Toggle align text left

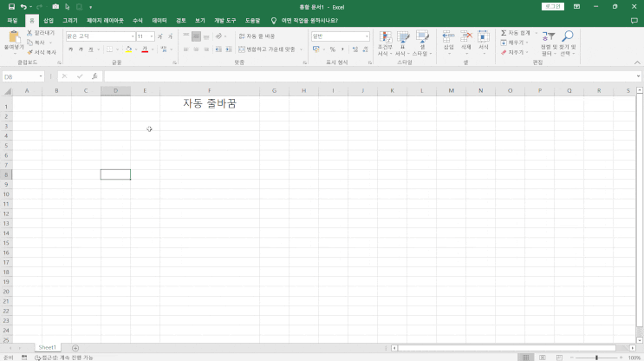pos(186,49)
